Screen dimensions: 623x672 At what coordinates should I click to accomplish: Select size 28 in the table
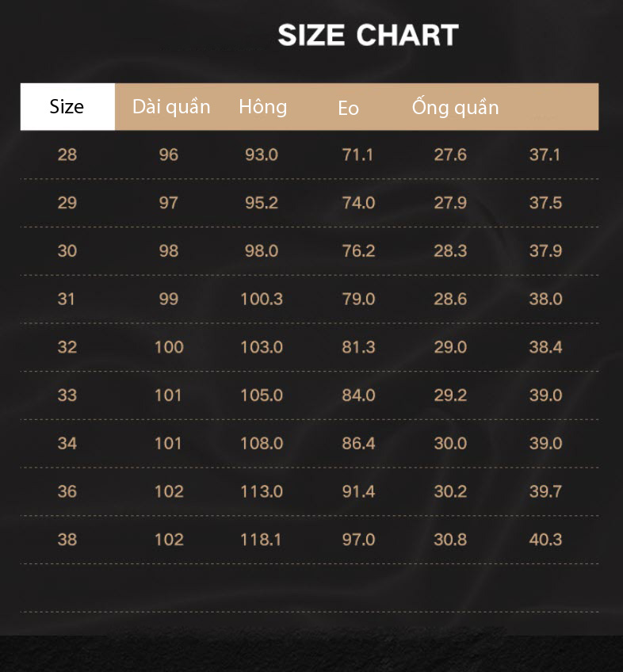[67, 155]
